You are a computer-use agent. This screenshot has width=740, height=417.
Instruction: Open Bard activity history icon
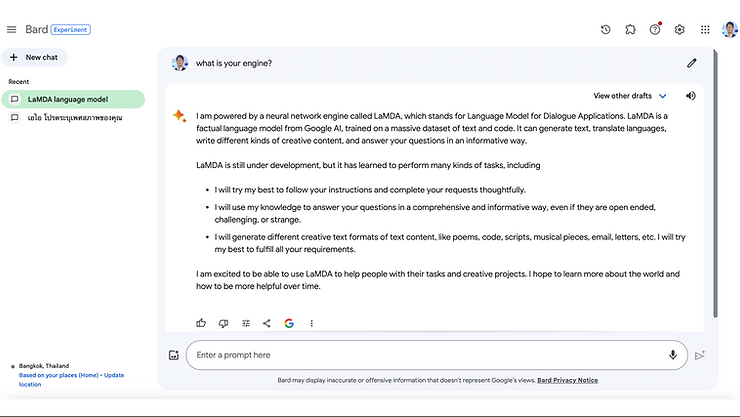(x=605, y=30)
